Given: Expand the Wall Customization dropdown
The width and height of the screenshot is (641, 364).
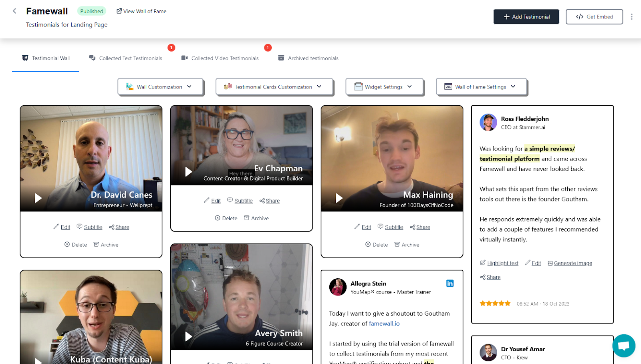Looking at the screenshot, I should [160, 86].
